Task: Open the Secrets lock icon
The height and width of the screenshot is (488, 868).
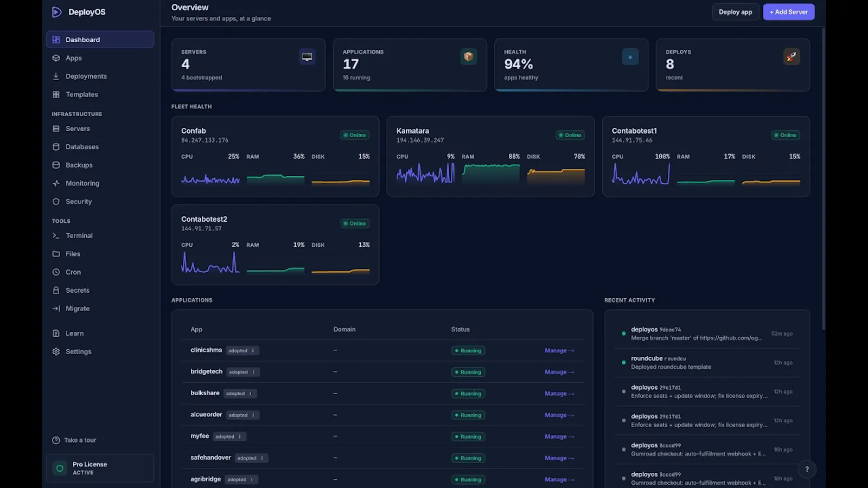Action: point(56,290)
